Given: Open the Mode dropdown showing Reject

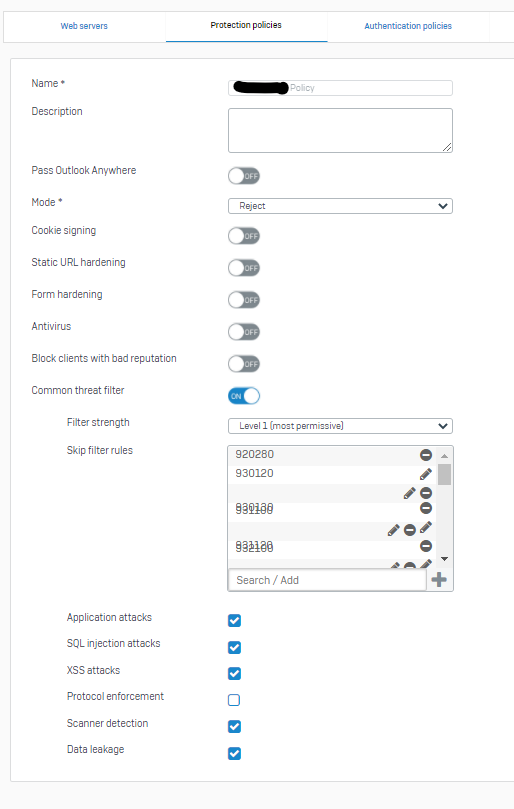Looking at the screenshot, I should (341, 206).
